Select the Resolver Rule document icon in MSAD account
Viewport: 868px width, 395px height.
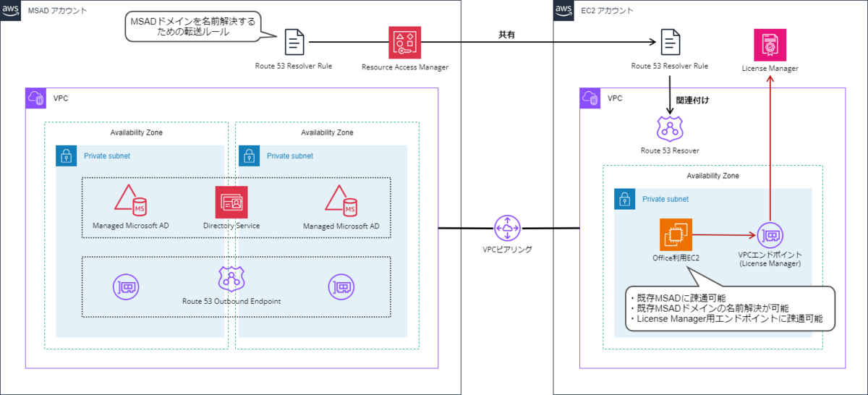pyautogui.click(x=294, y=42)
